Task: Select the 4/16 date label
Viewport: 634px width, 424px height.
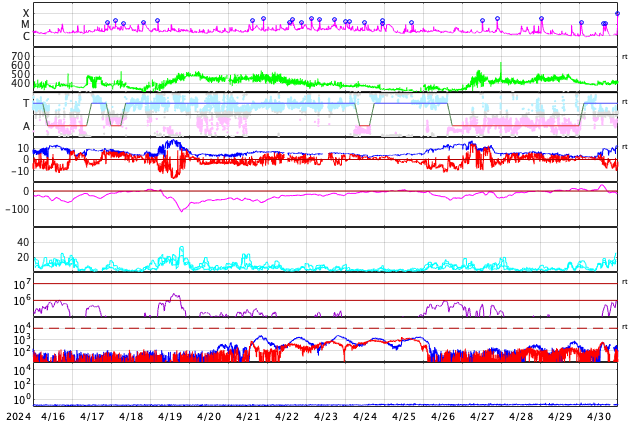Action: click(x=53, y=416)
